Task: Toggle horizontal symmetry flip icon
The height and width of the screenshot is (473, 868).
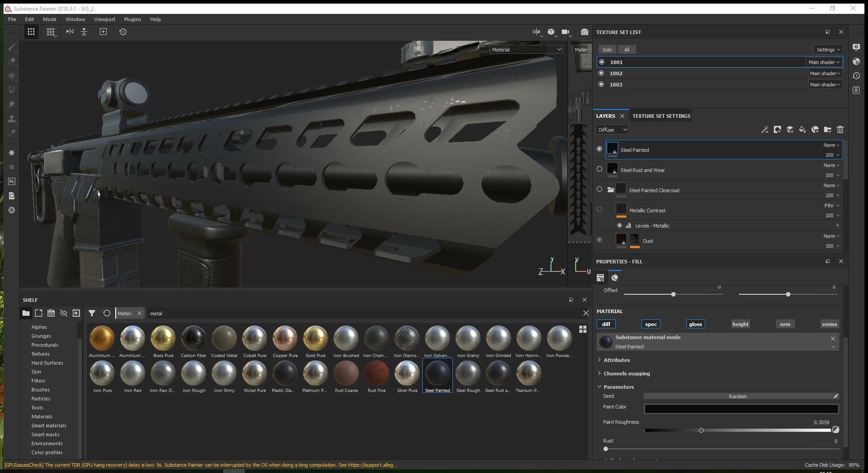Action: pyautogui.click(x=84, y=32)
